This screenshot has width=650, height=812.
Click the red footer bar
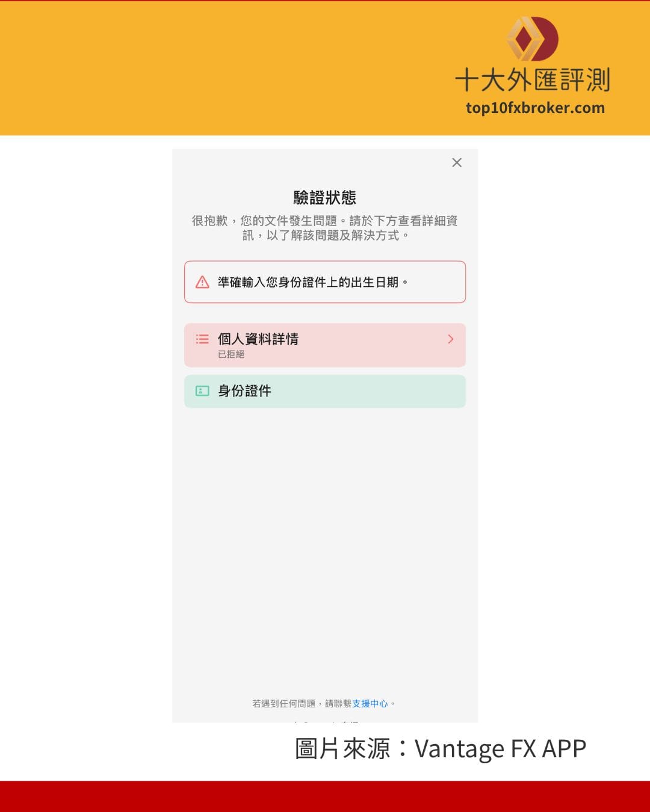point(325,796)
